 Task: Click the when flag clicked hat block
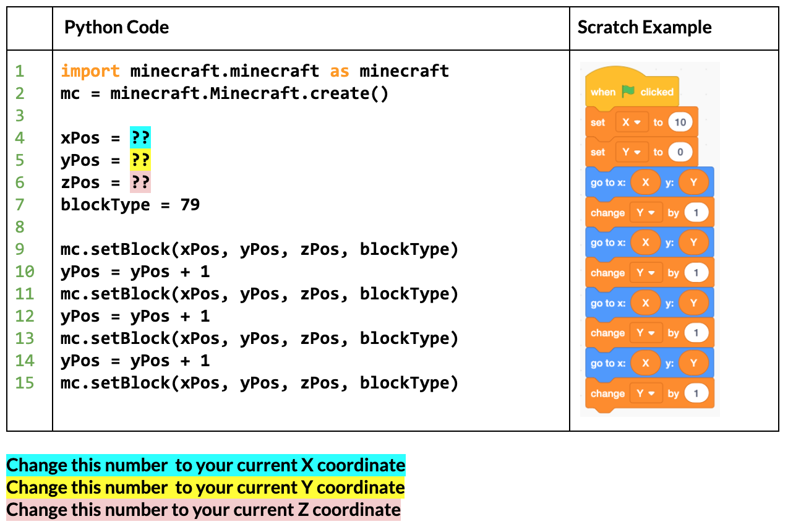coord(632,87)
